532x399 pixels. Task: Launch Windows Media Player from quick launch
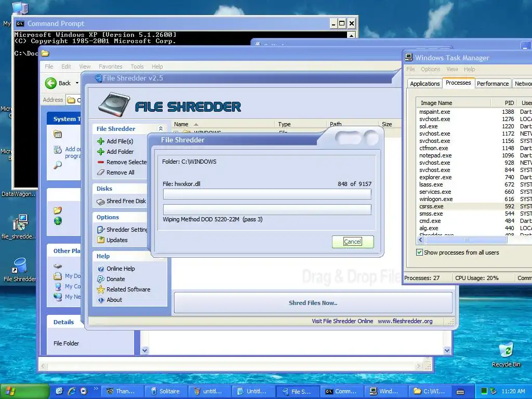(x=84, y=391)
